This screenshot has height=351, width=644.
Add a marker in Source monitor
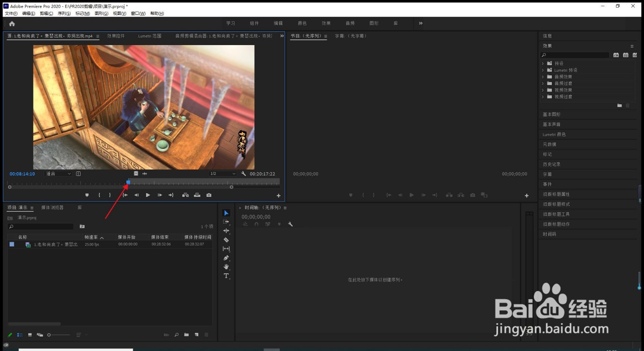87,195
